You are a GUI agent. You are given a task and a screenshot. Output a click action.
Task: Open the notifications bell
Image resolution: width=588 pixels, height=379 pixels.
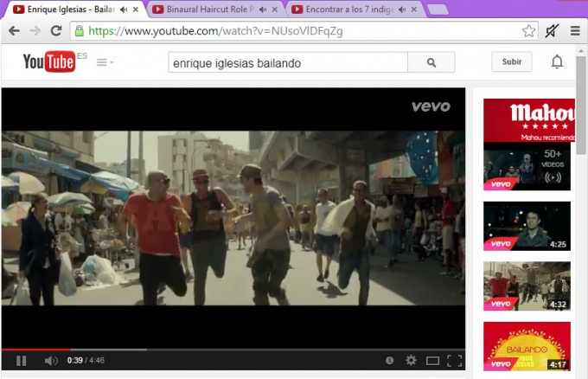coord(557,62)
